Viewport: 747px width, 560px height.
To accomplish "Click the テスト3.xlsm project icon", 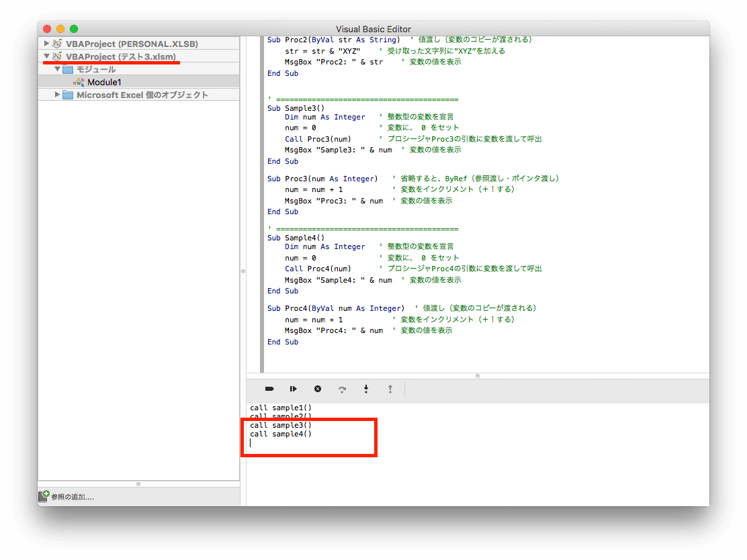I will pos(56,56).
